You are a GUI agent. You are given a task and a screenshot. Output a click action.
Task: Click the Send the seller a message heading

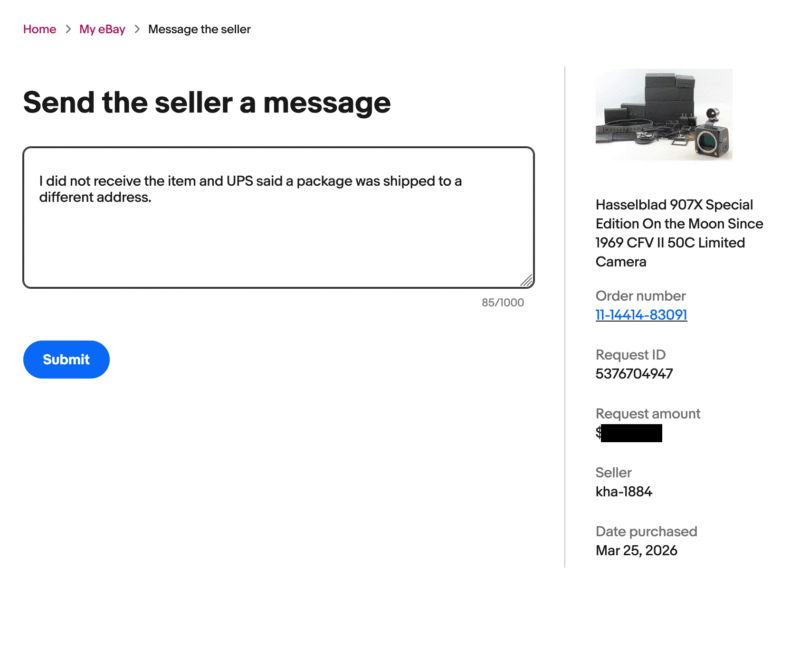click(206, 103)
